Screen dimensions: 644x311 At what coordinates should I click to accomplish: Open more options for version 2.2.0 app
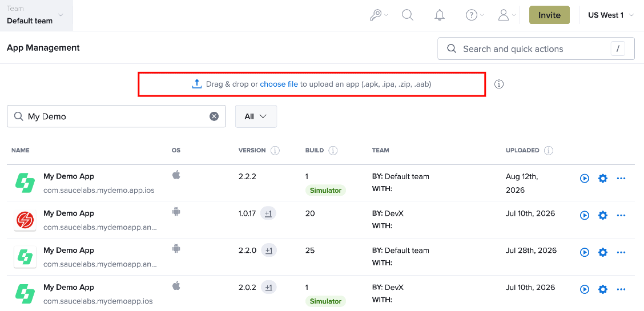(x=621, y=252)
